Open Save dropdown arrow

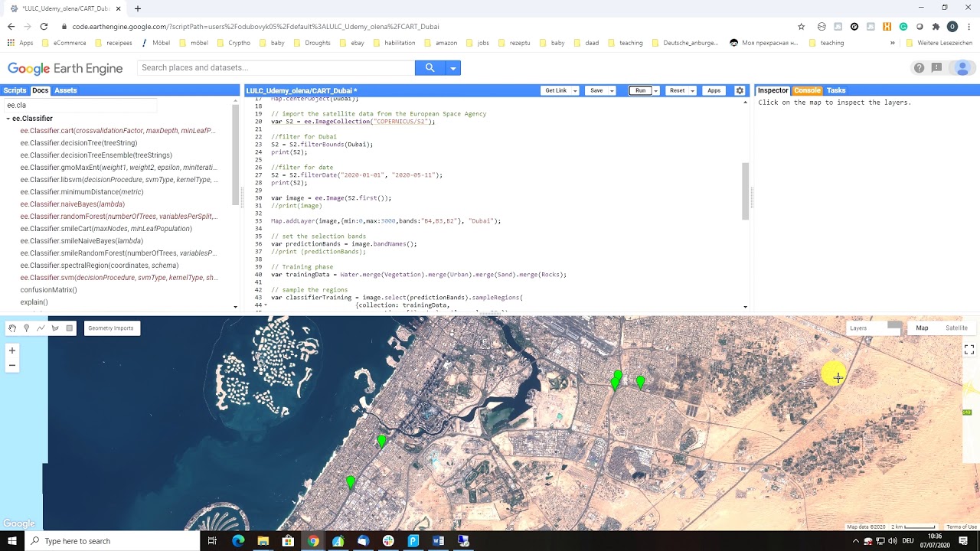click(x=612, y=90)
